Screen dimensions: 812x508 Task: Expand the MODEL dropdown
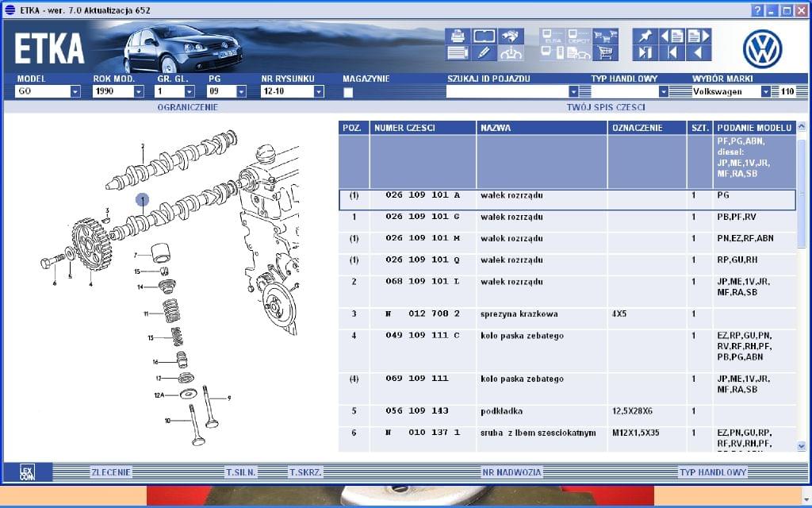coord(75,92)
